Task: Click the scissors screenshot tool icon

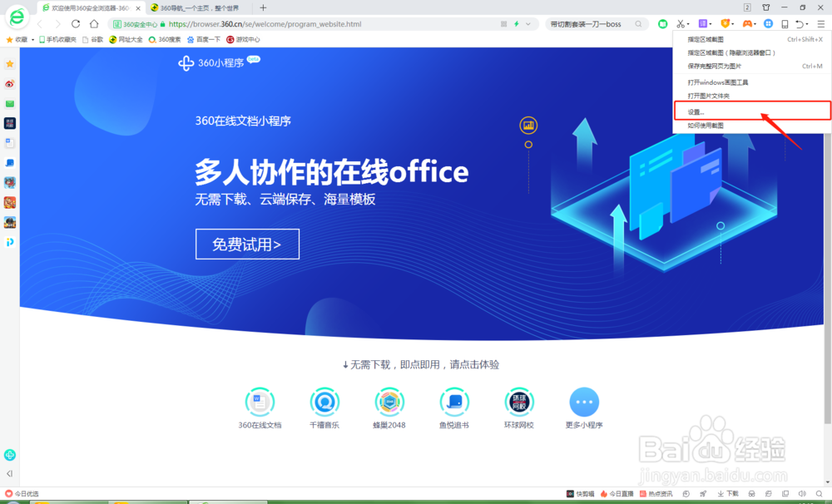Action: pyautogui.click(x=681, y=24)
